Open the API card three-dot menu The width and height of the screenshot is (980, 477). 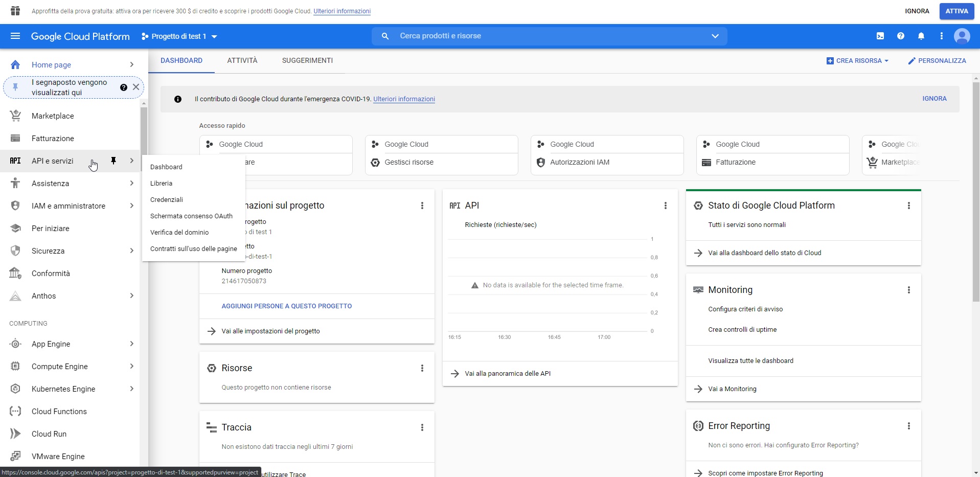(665, 206)
